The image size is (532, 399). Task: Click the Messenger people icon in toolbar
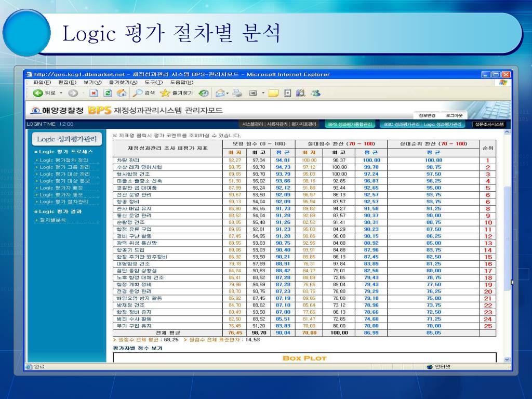(315, 92)
